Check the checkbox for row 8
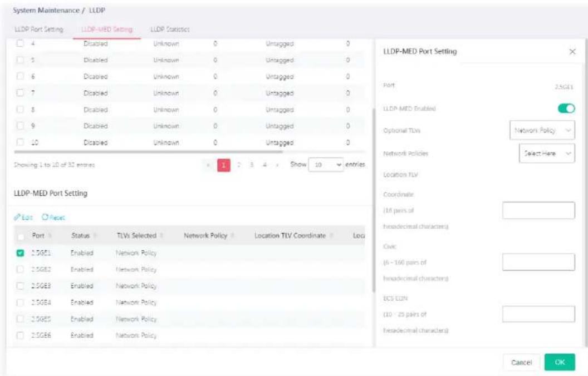Screen dimensions: 588x376 tap(20, 110)
